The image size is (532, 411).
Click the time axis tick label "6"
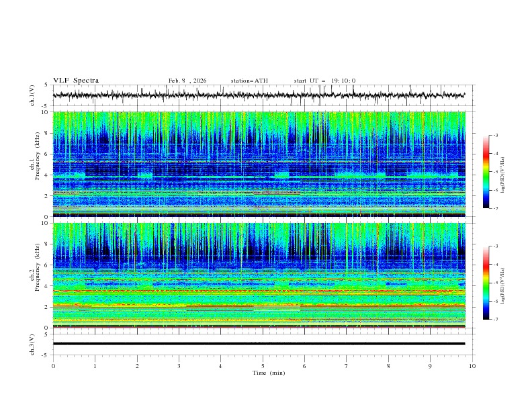(x=304, y=366)
